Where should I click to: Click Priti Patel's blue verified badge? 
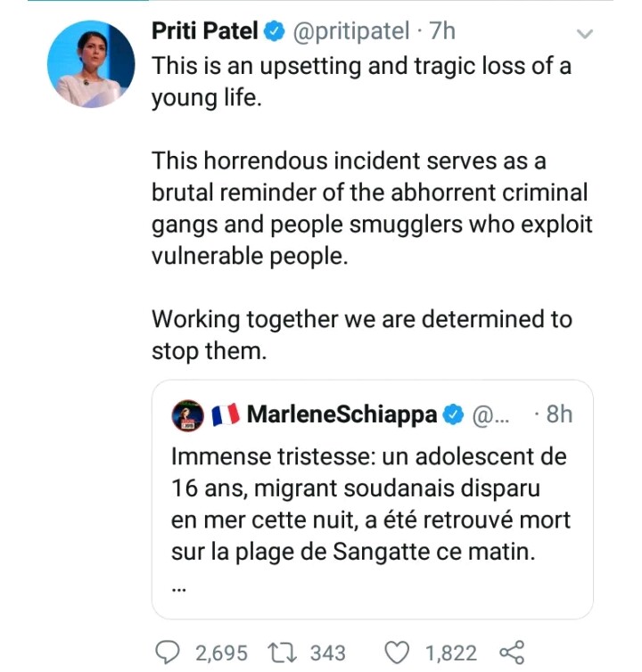(274, 31)
